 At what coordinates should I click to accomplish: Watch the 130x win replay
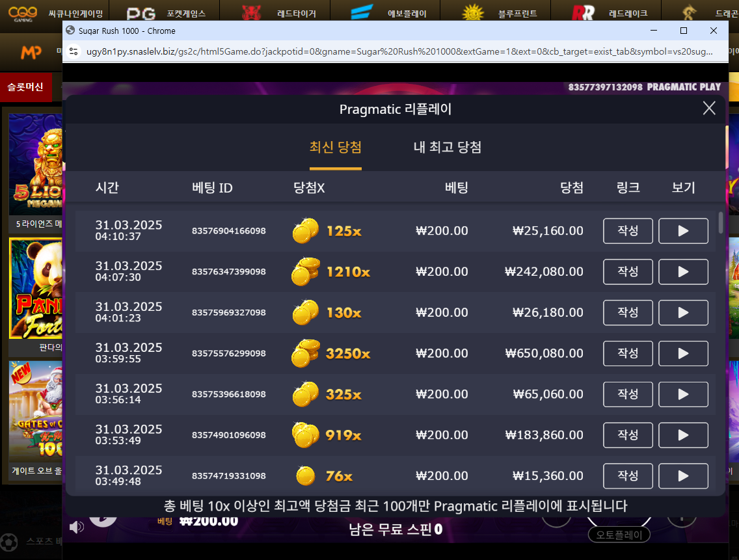point(683,313)
